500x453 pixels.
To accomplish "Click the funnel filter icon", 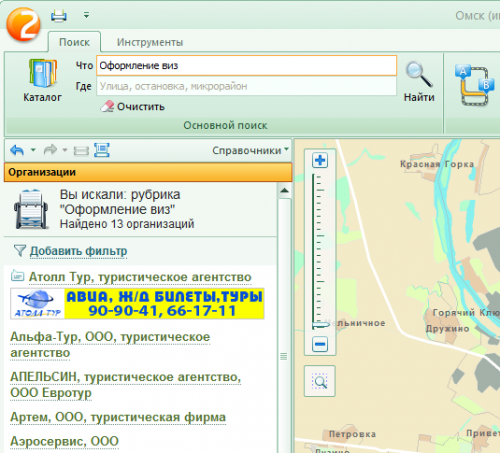I will pos(20,251).
